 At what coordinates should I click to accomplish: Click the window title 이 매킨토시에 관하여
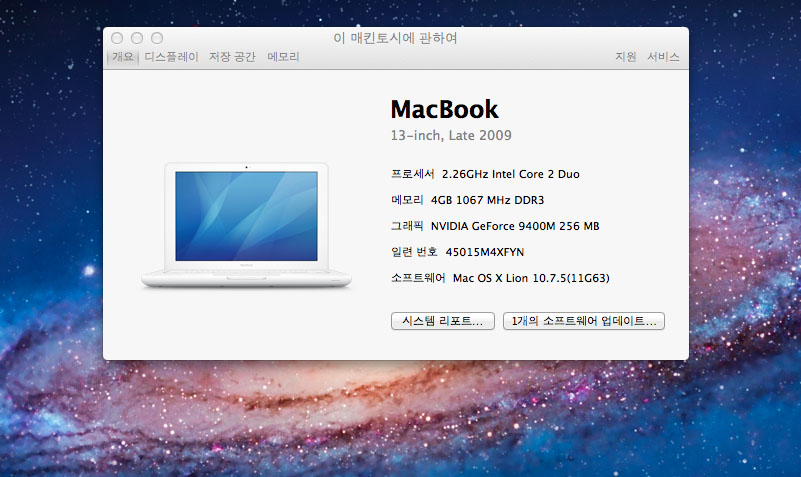tap(395, 38)
